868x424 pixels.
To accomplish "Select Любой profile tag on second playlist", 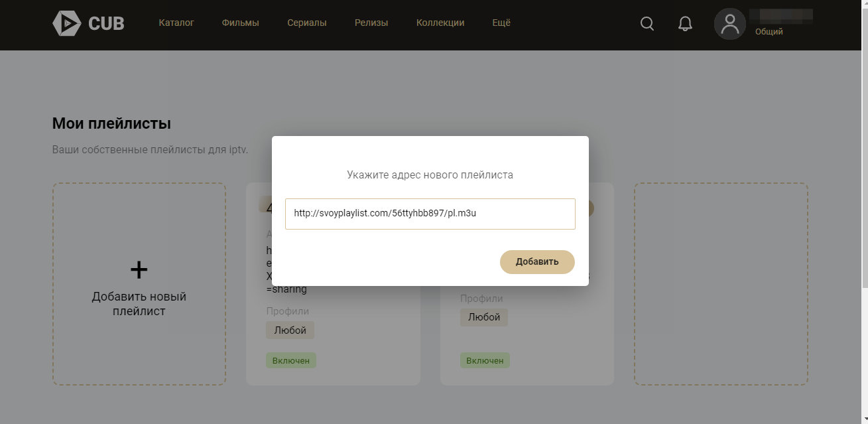I will pyautogui.click(x=484, y=317).
